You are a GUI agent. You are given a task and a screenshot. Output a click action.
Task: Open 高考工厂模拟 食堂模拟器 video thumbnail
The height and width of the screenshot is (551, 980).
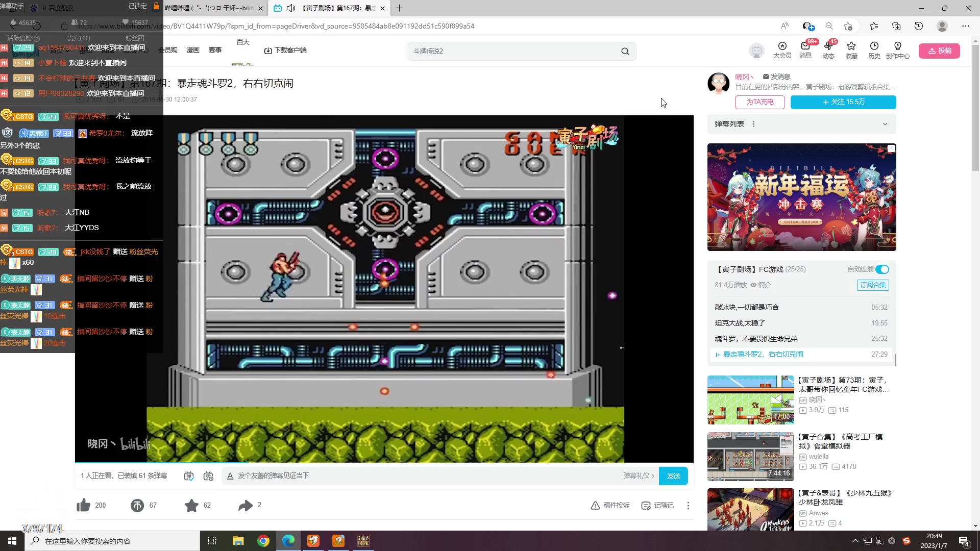pos(750,457)
